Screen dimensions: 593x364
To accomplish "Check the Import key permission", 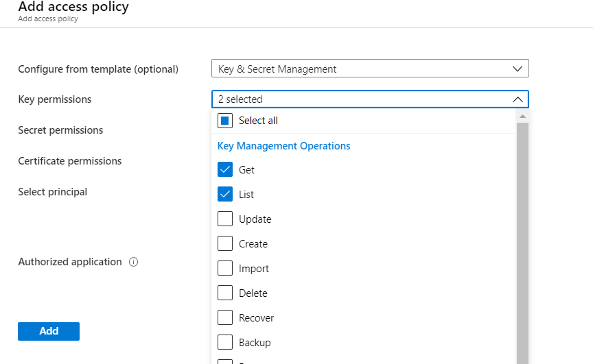I will point(225,269).
